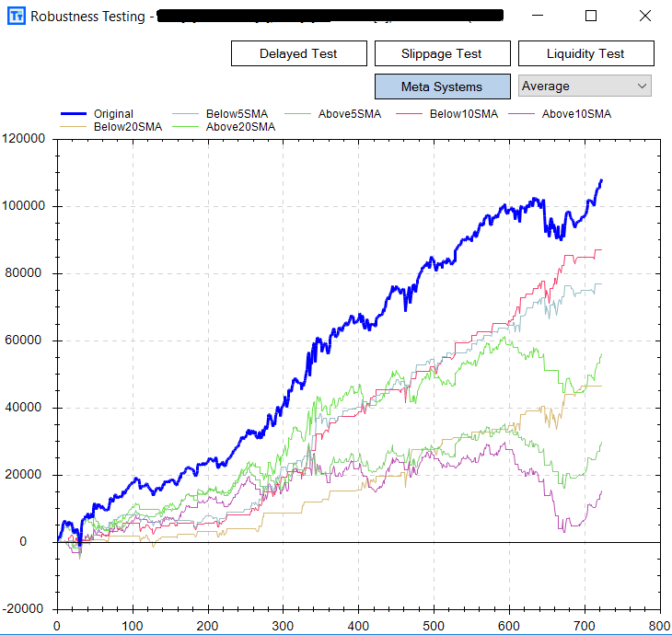Run the Delayed Test
The width and height of the screenshot is (672, 635).
(x=298, y=53)
